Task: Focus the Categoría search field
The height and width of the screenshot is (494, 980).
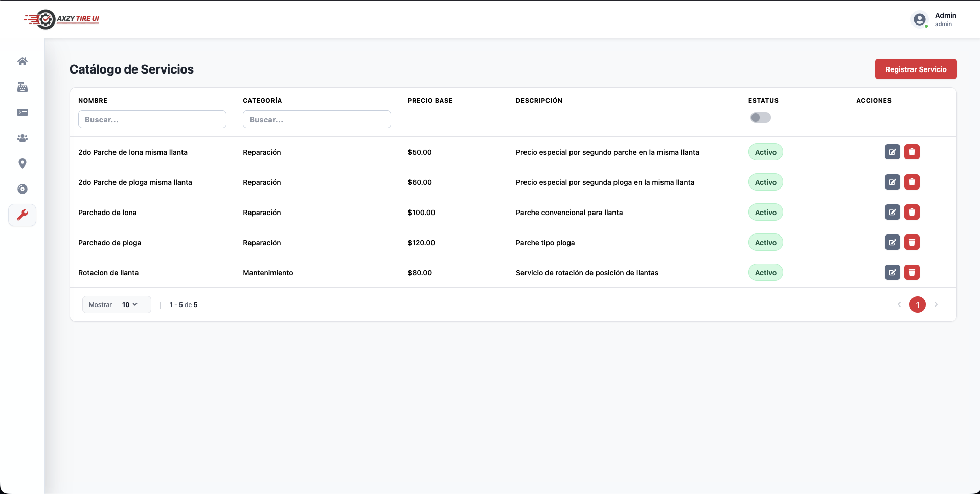Action: (x=316, y=120)
